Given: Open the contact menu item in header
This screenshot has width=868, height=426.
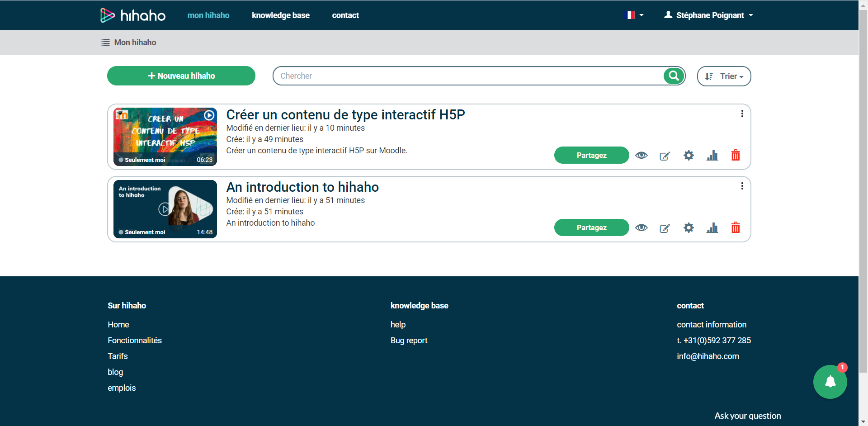Looking at the screenshot, I should 345,15.
